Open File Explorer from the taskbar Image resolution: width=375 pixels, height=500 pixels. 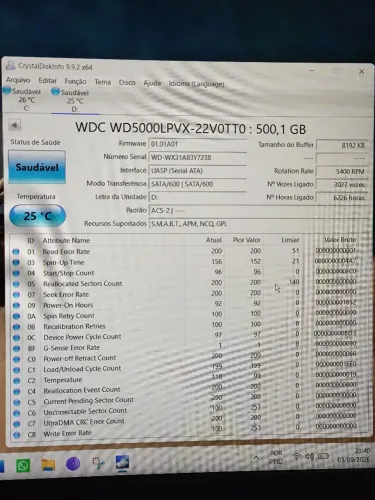48,465
